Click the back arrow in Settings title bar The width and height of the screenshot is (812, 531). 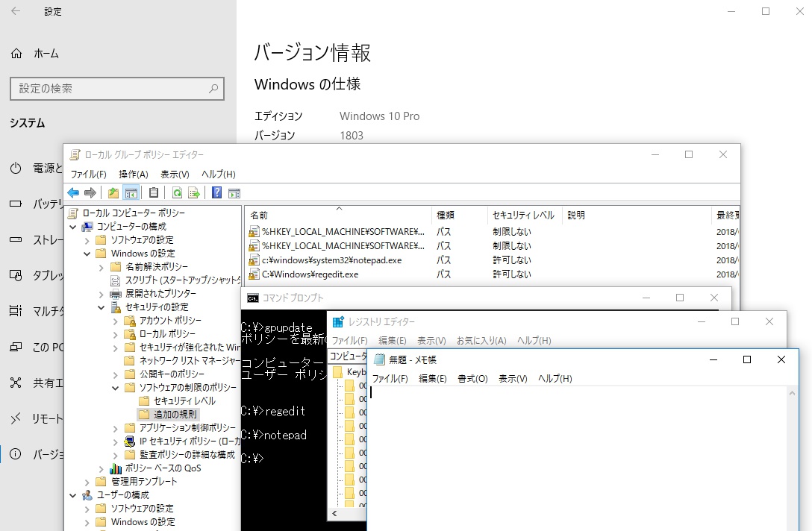16,11
